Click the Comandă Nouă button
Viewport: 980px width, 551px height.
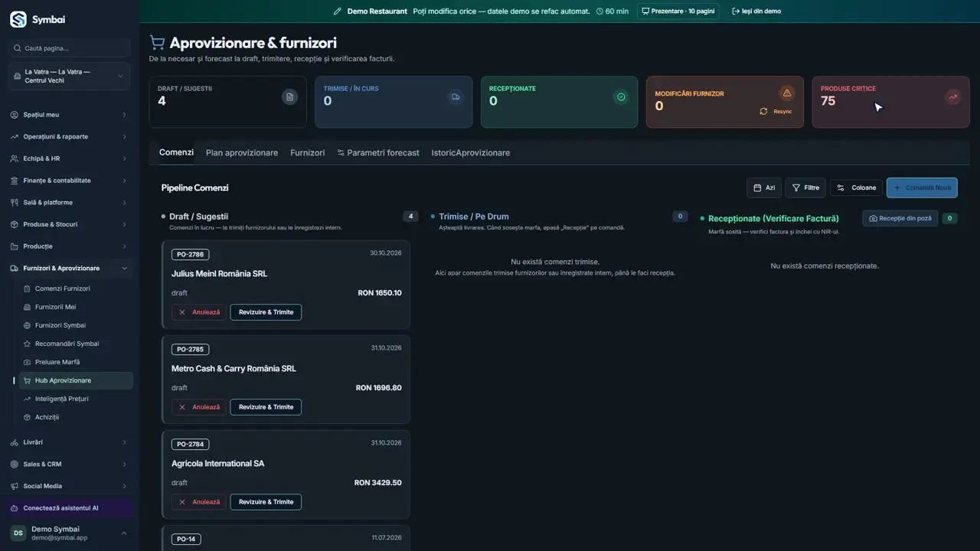coord(922,187)
